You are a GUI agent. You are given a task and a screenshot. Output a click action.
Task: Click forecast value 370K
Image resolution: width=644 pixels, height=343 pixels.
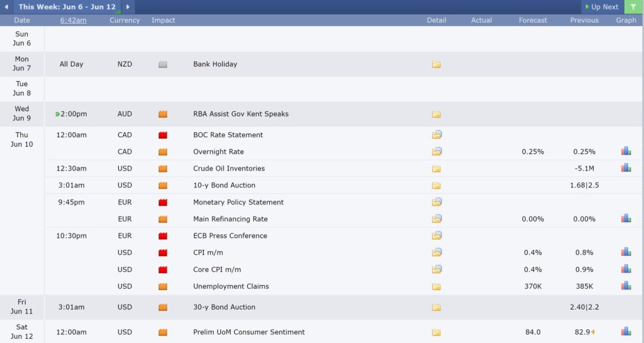[x=533, y=286]
